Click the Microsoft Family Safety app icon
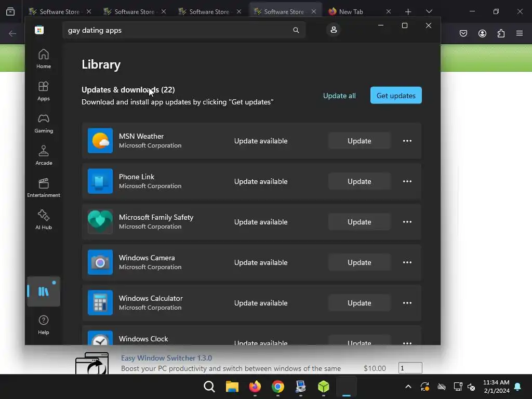 [100, 222]
